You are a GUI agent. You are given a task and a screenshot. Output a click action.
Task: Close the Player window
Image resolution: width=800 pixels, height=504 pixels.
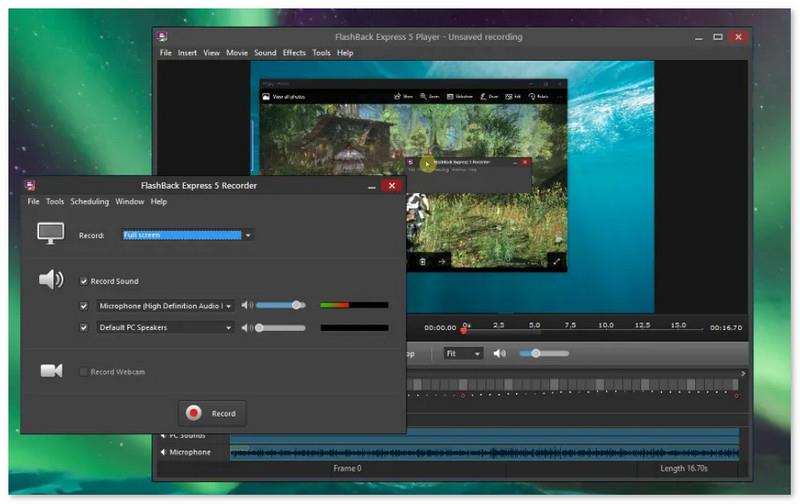coord(738,37)
